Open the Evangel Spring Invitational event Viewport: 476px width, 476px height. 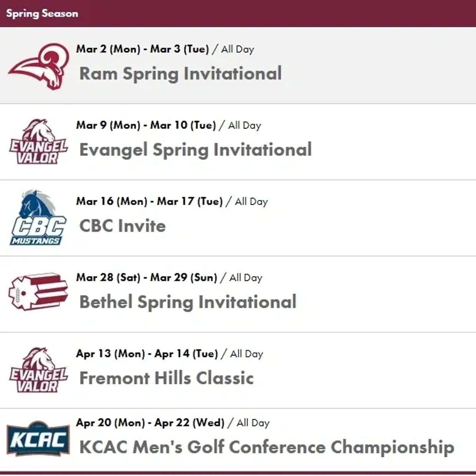(195, 150)
